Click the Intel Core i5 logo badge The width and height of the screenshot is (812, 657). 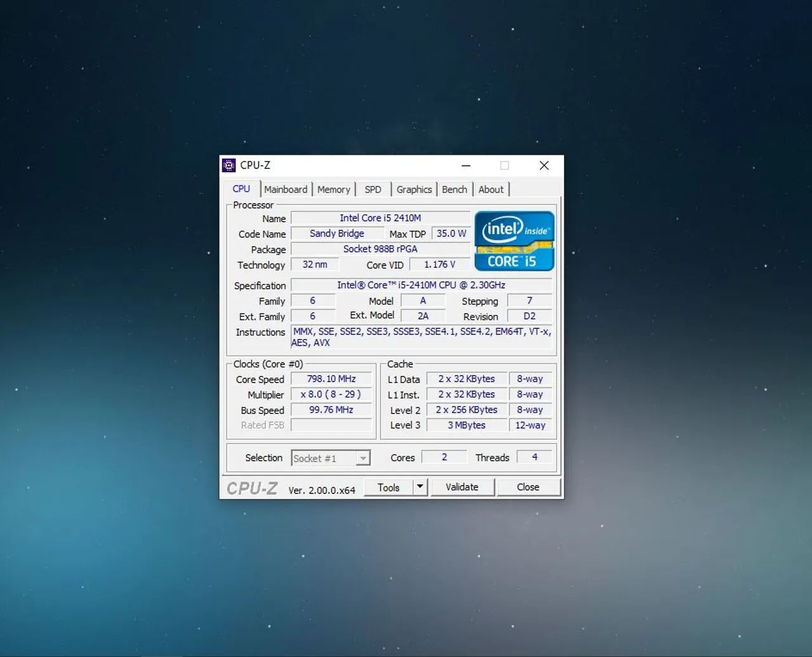(514, 241)
